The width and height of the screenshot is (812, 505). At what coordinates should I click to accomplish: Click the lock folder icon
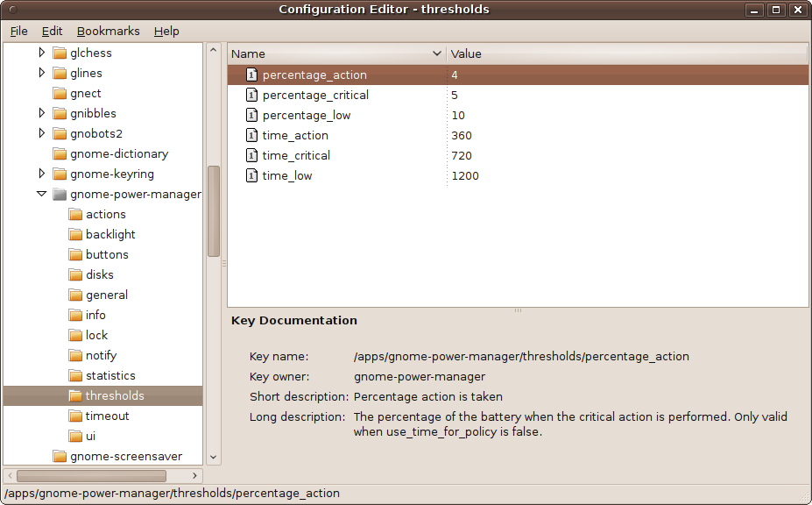coord(75,336)
